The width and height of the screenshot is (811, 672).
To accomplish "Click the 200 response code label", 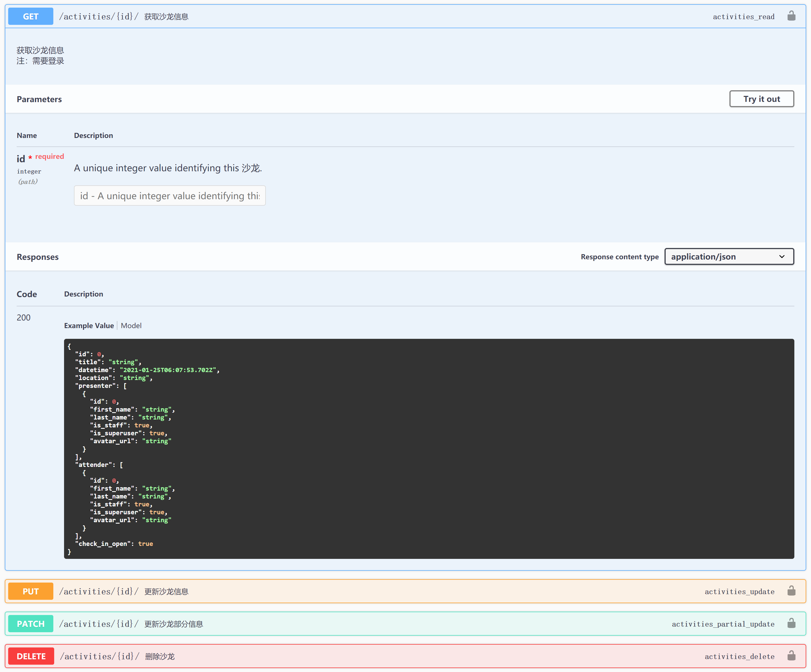I will pos(24,317).
